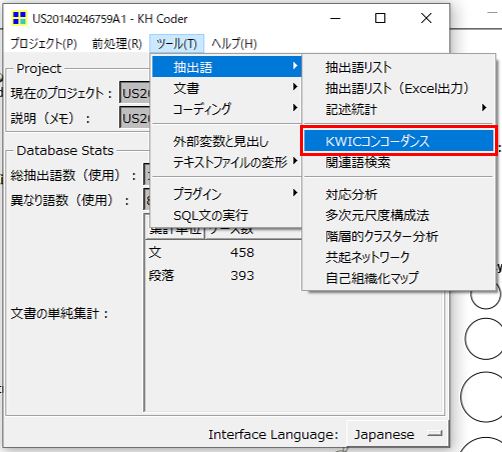This screenshot has width=502, height=452.
Task: Click the value 393 in table
Action: [x=242, y=275]
